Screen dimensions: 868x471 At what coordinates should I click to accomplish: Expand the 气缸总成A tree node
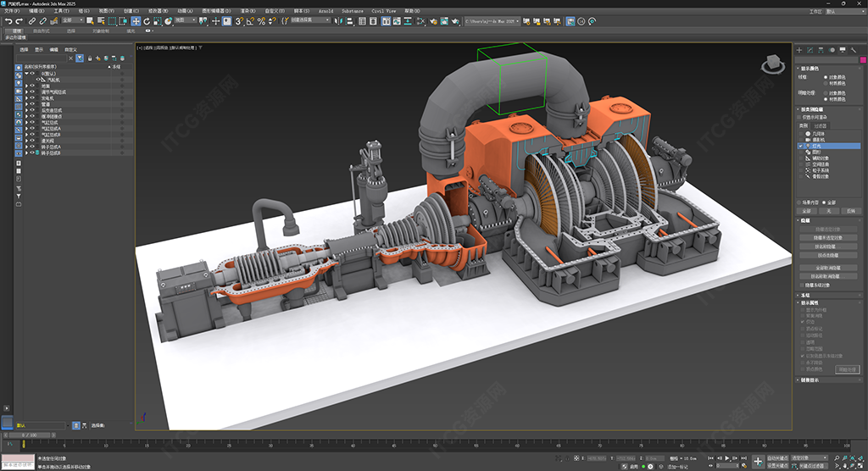pyautogui.click(x=26, y=129)
